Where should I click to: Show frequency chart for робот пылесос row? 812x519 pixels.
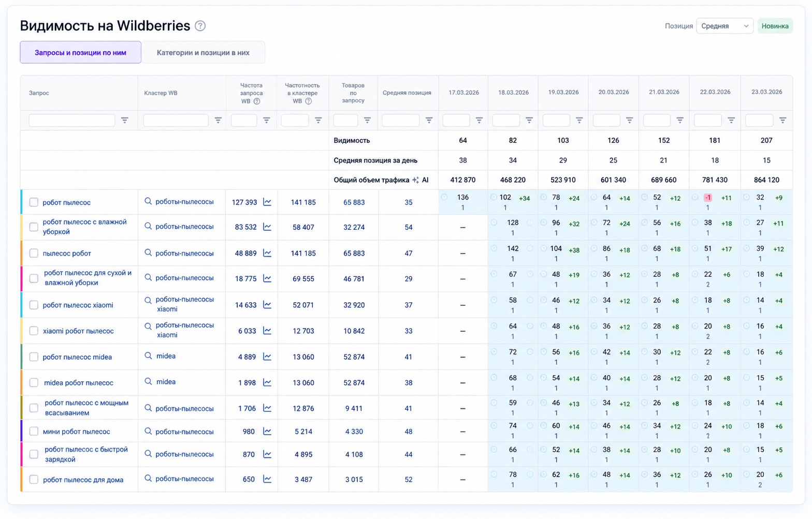(x=267, y=202)
